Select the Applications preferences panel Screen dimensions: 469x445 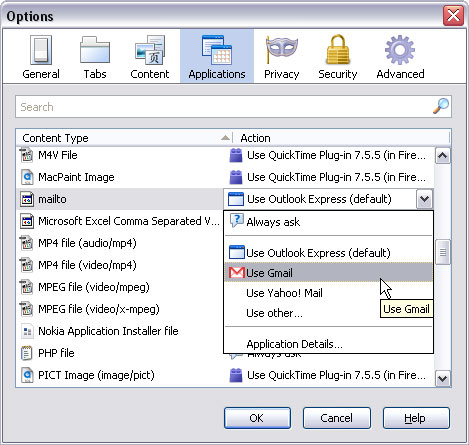point(217,56)
